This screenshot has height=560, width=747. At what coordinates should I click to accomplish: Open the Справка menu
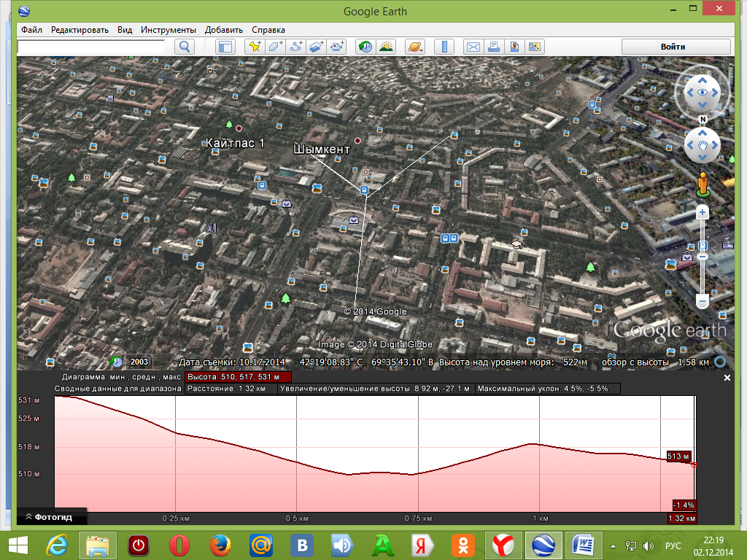click(x=268, y=29)
